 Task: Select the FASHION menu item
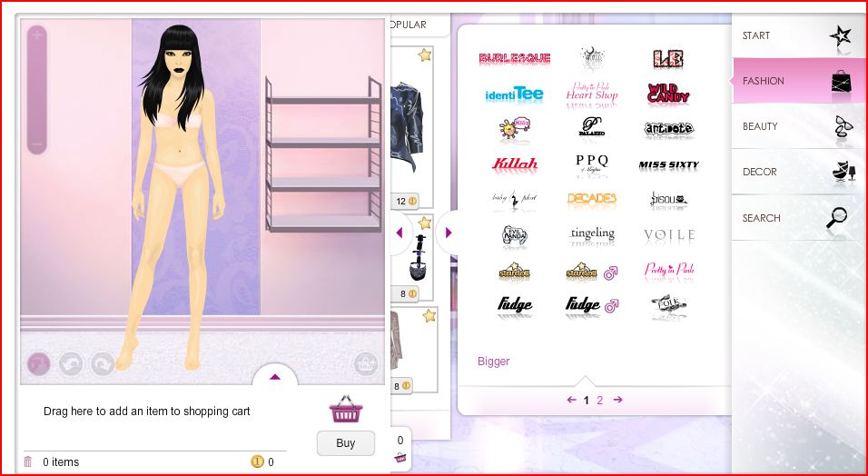pyautogui.click(x=800, y=81)
